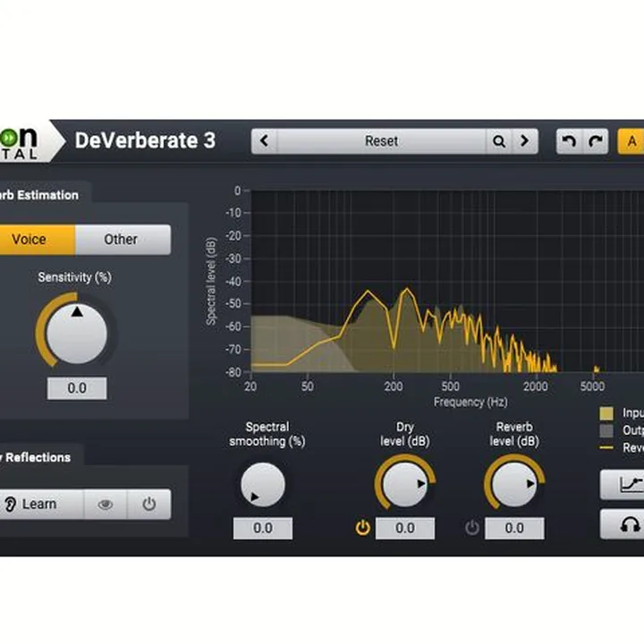Toggle early reflections eye view
This screenshot has width=644, height=644.
tap(106, 504)
